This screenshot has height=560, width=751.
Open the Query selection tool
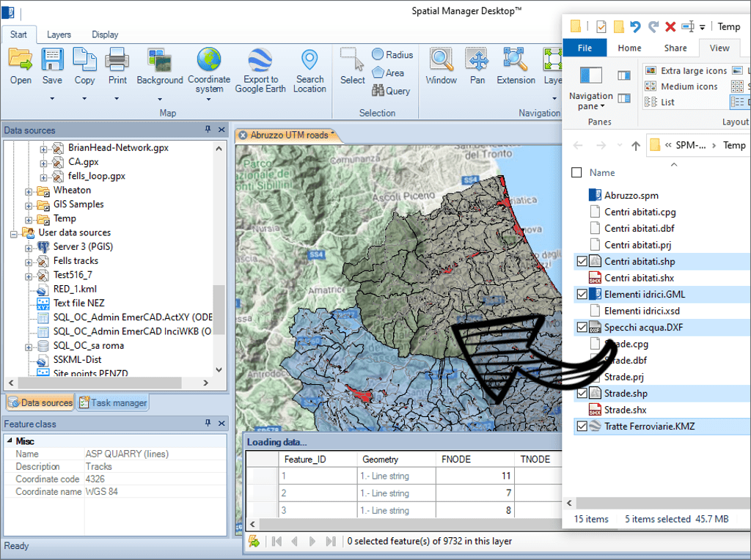pyautogui.click(x=391, y=91)
